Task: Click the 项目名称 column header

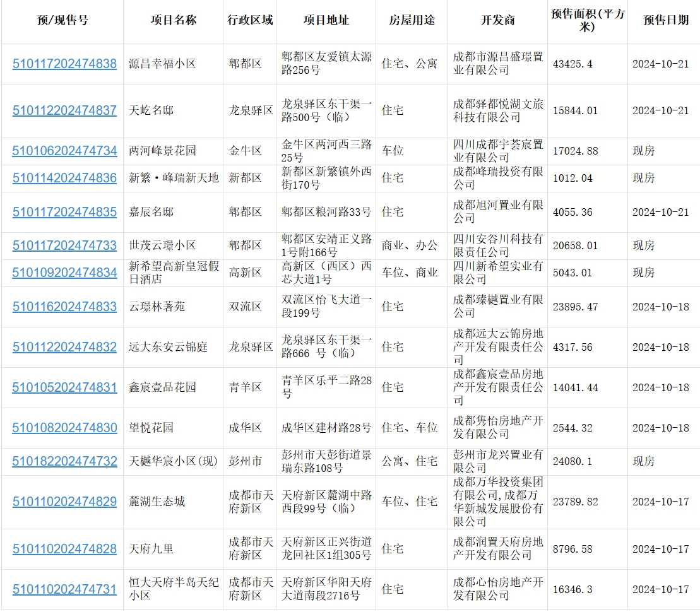Action: pos(173,20)
